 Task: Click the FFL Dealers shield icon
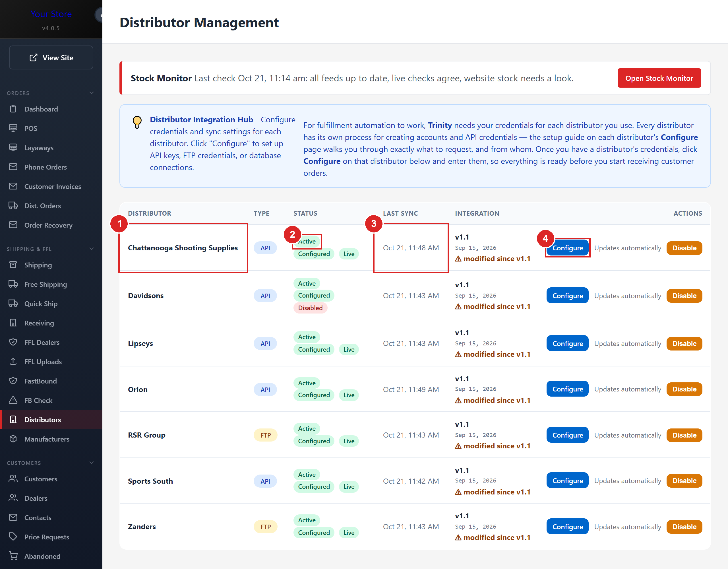click(x=13, y=343)
